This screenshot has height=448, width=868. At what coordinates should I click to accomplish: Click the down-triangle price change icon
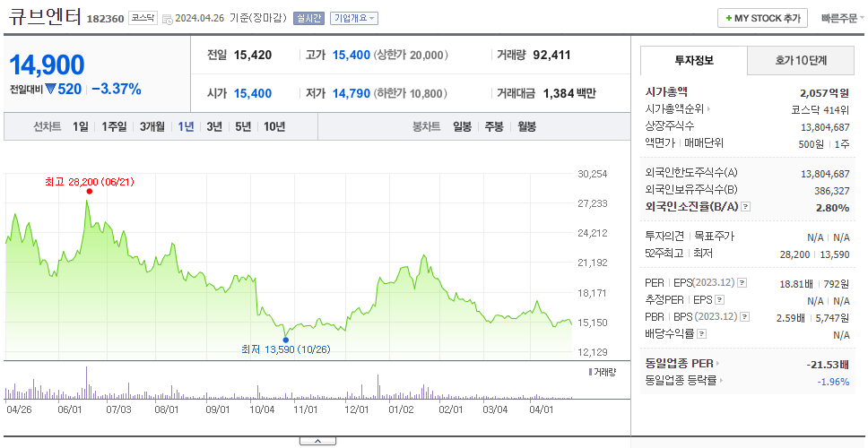tap(50, 89)
